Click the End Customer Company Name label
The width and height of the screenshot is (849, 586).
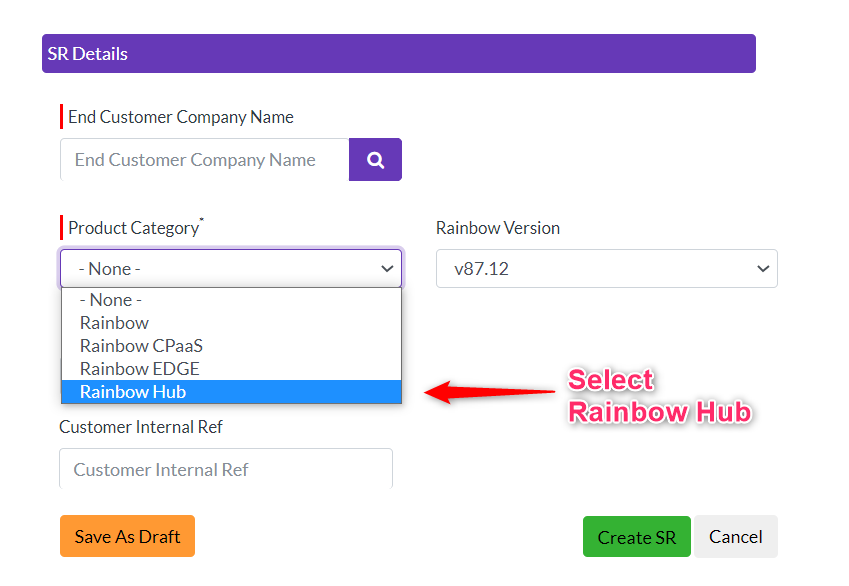pos(180,117)
